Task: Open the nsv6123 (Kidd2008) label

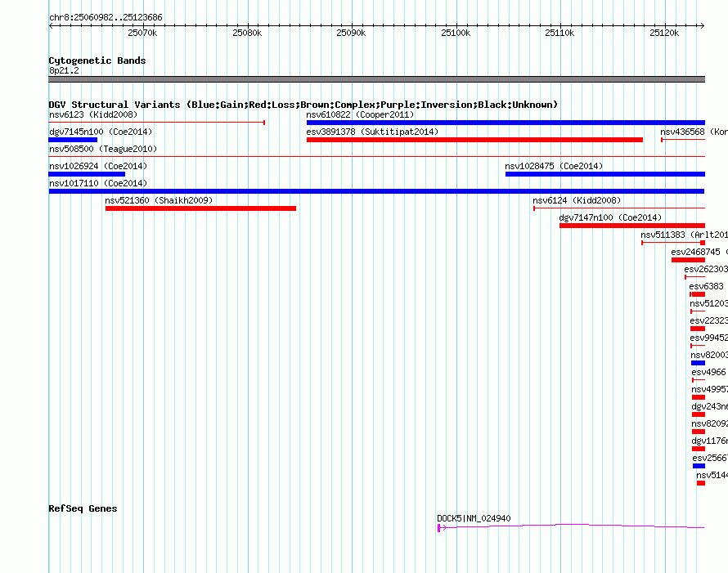Action: (x=93, y=114)
